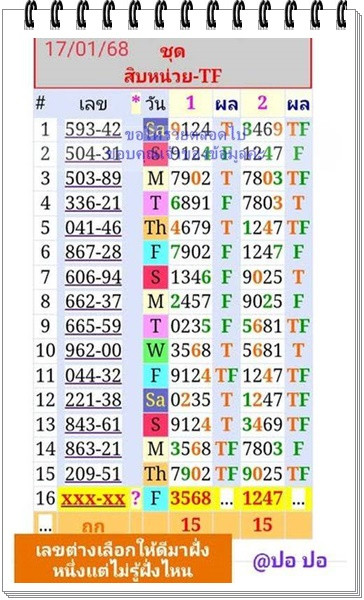364x600 pixels.
Task: Click the underlined number 962-00
Action: (93, 351)
